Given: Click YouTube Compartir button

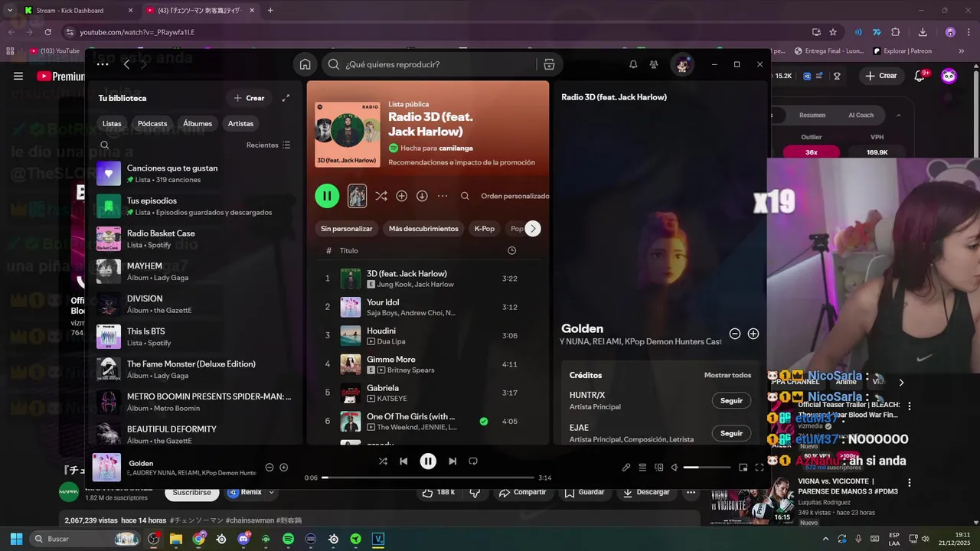Looking at the screenshot, I should (x=522, y=492).
